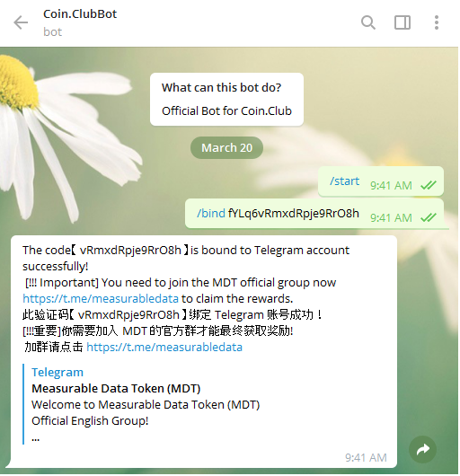This screenshot has height=476, width=460.
Task: Open the t.me/measurabledata link after Chinese text
Action: click(164, 347)
